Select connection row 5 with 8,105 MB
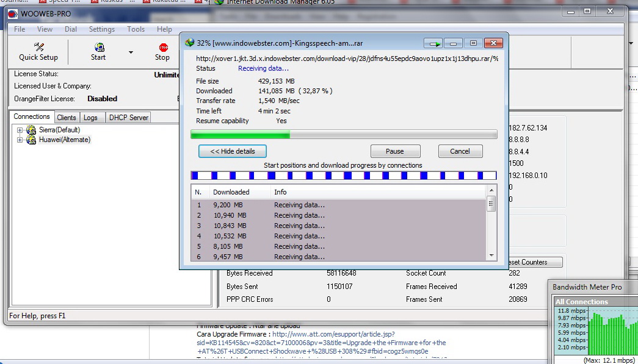This screenshot has height=364, width=638. coord(338,246)
